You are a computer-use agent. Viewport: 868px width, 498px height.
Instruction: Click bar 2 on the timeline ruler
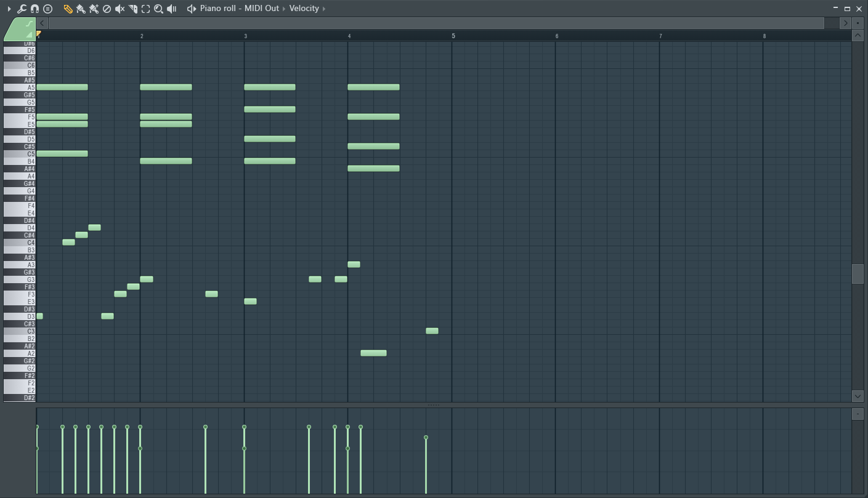pos(142,36)
